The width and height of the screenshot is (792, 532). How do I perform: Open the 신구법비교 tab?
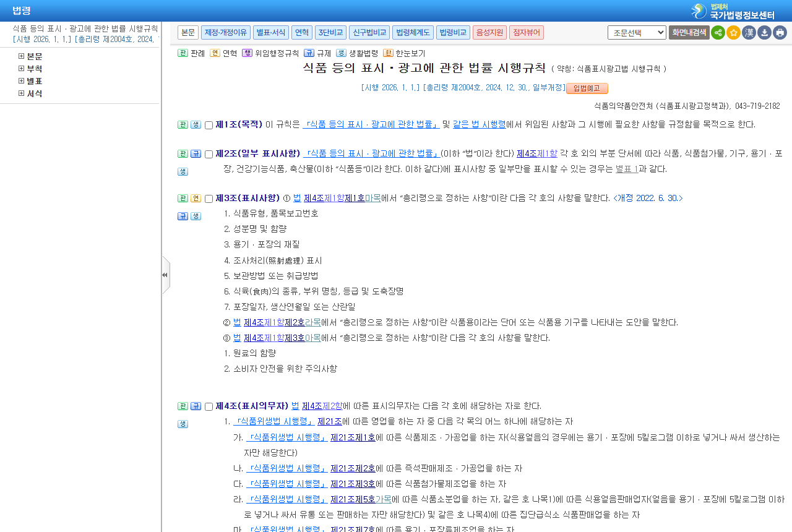pyautogui.click(x=369, y=33)
